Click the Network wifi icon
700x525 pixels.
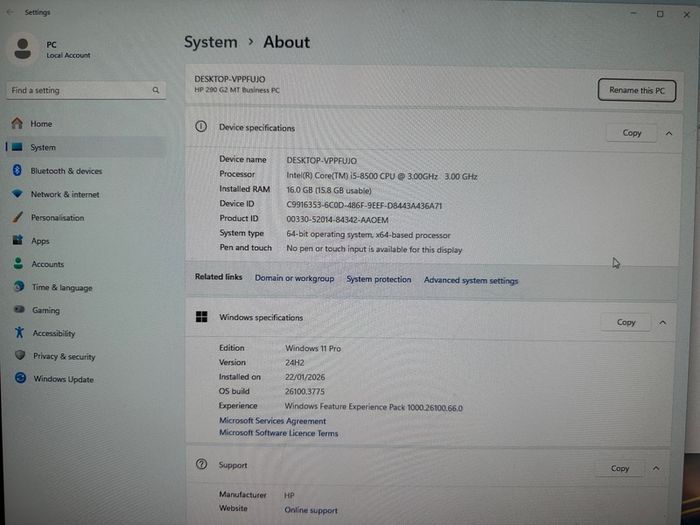(17, 193)
